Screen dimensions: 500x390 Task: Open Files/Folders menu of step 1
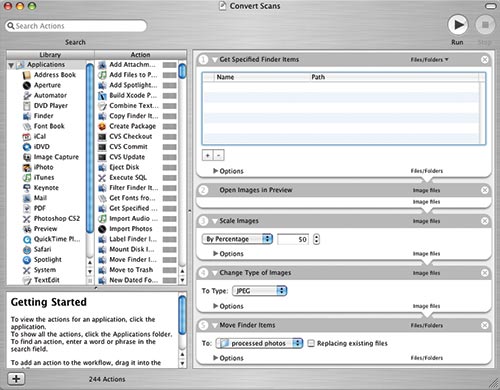pos(429,60)
